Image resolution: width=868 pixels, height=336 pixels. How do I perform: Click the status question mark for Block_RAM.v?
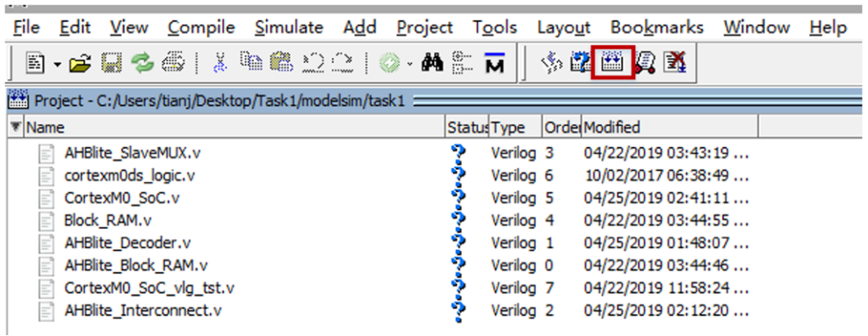pyautogui.click(x=459, y=220)
